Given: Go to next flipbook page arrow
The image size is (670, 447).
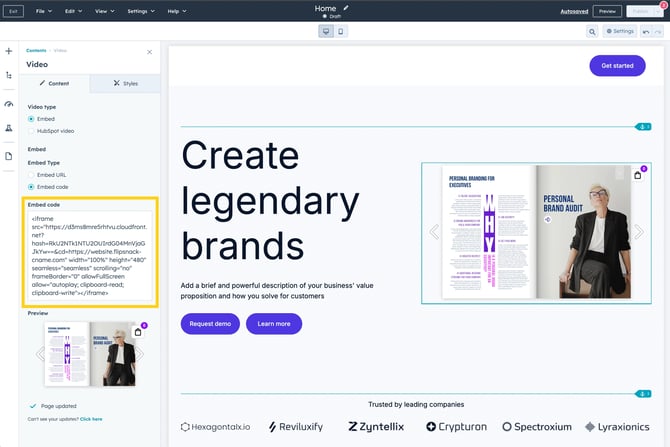Looking at the screenshot, I should [639, 232].
